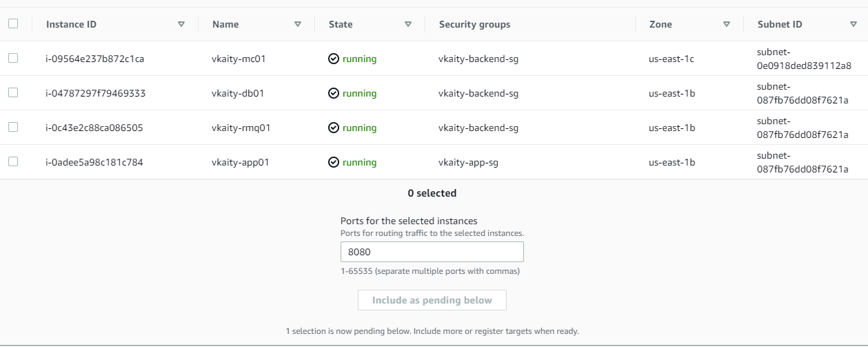Click the ports input field showing 8080

pyautogui.click(x=432, y=252)
